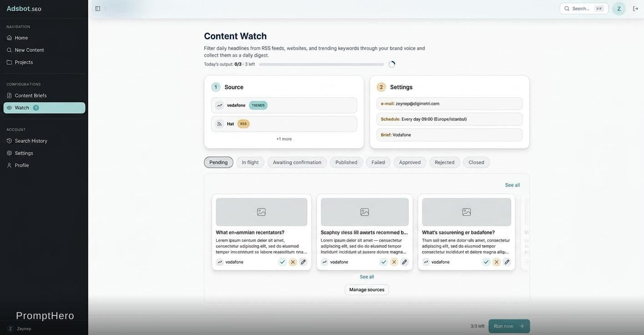Approve the 'recentators' card with checkmark

click(282, 262)
